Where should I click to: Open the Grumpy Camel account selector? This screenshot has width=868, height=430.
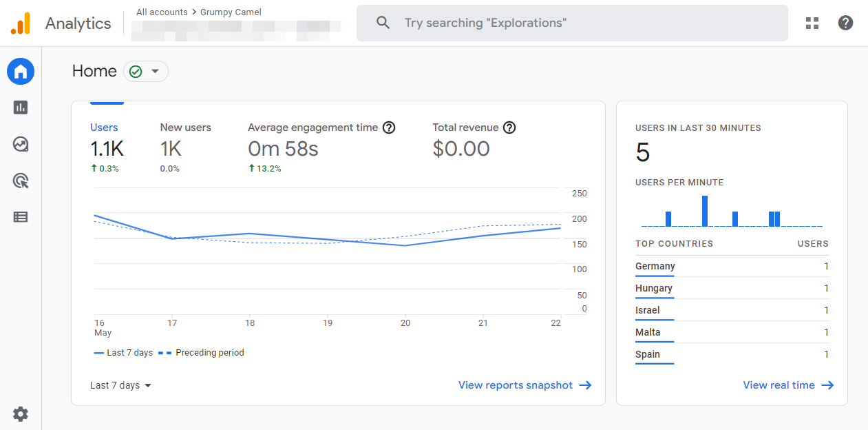tap(230, 12)
